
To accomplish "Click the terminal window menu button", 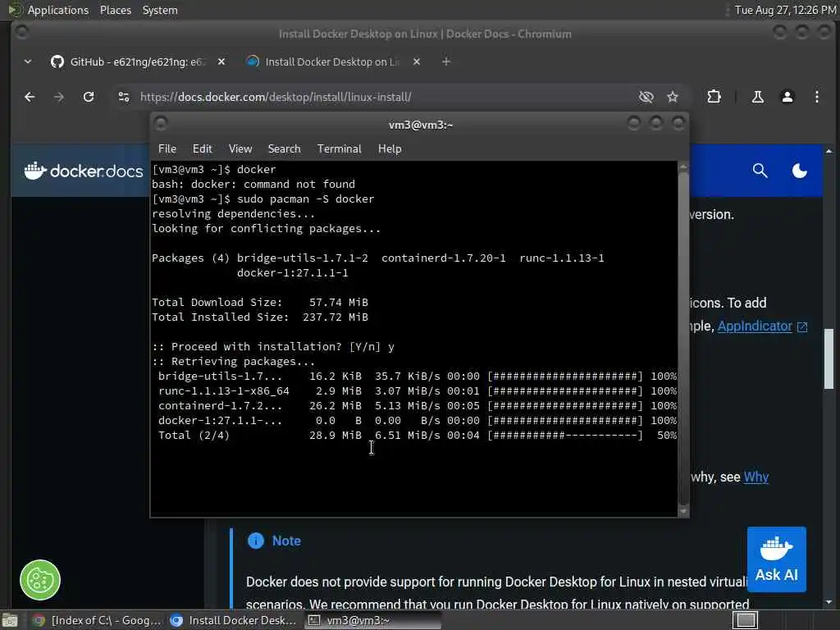I will pos(161,124).
